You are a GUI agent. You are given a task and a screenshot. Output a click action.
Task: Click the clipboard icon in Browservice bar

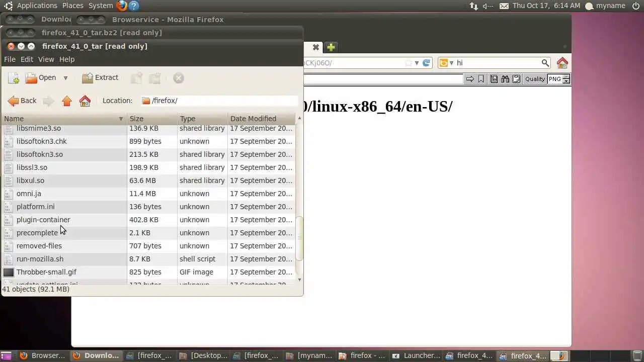click(x=516, y=79)
